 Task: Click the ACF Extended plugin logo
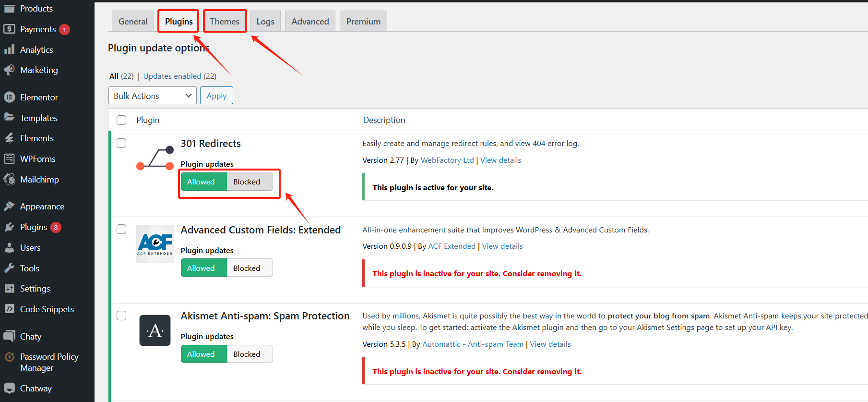(x=155, y=244)
